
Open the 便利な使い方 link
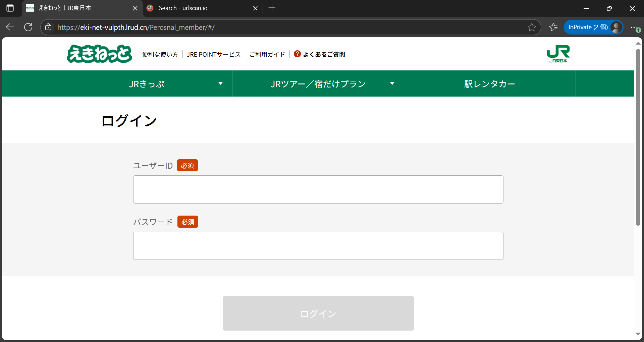pos(160,54)
